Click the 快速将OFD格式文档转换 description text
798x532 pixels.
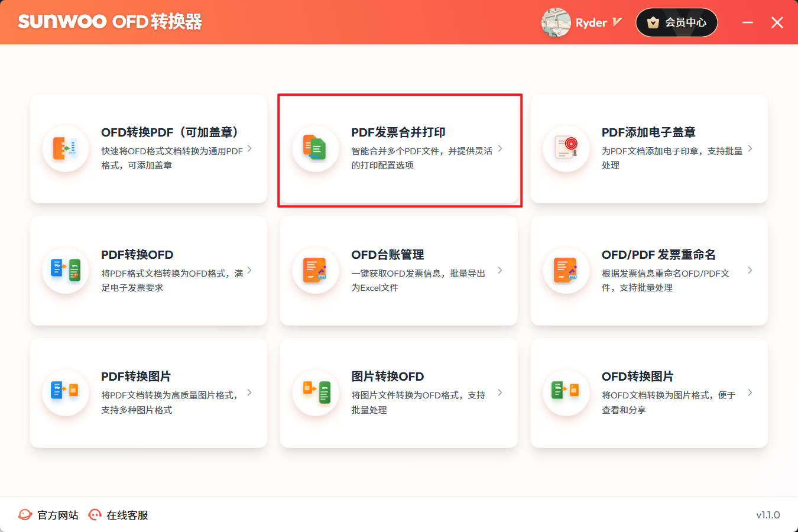[172, 158]
